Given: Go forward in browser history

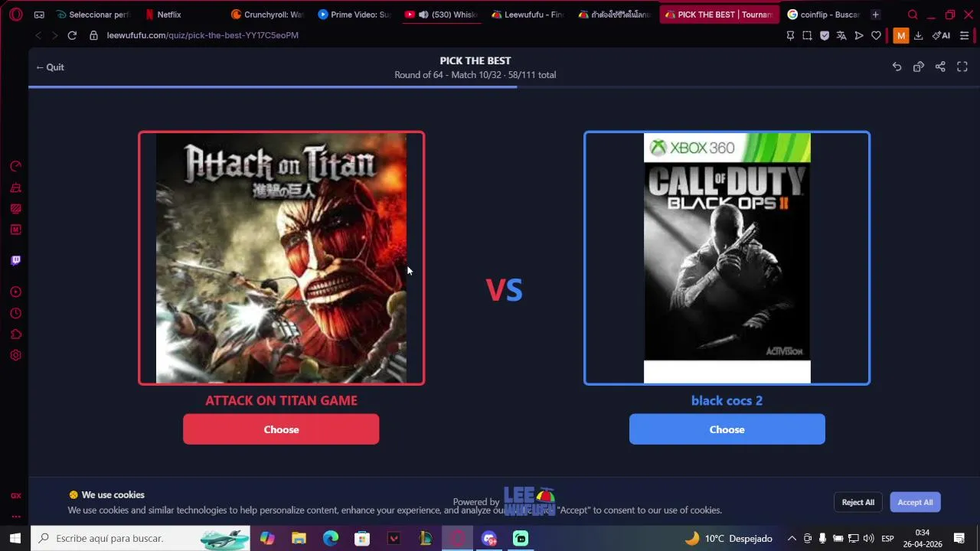Looking at the screenshot, I should pyautogui.click(x=54, y=35).
